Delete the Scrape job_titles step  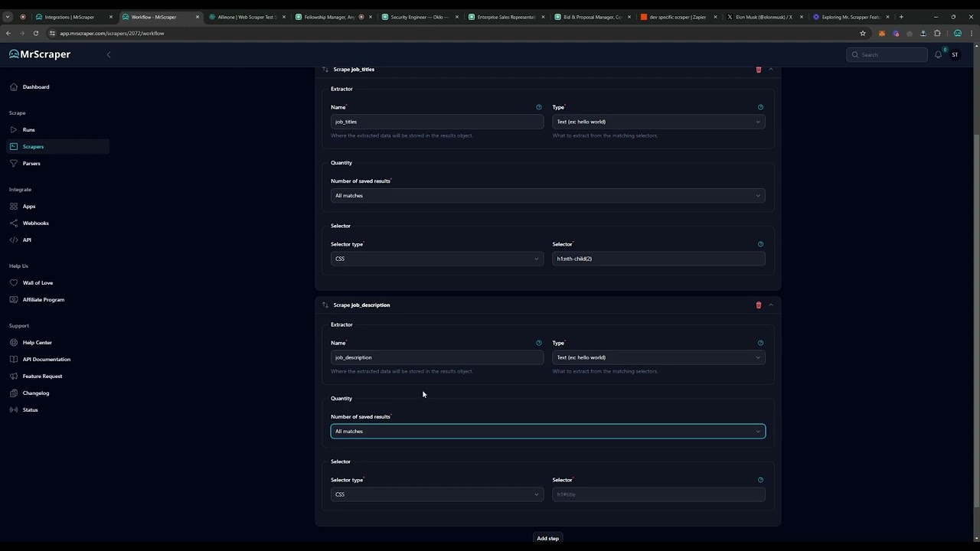759,70
